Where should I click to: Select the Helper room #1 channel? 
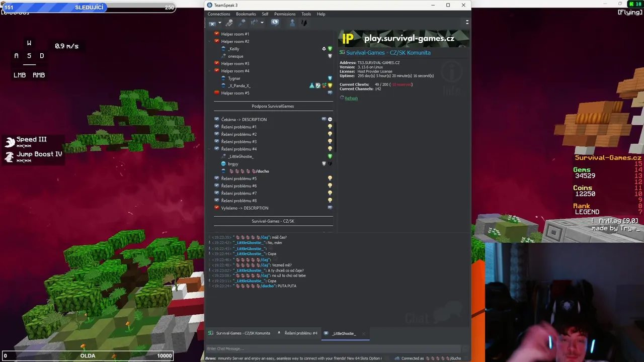tap(235, 34)
